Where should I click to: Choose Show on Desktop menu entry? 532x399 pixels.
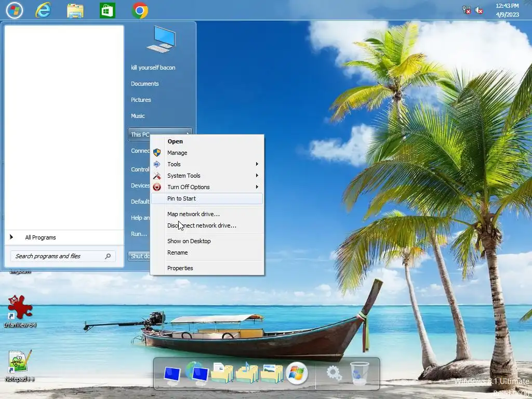[207, 241]
